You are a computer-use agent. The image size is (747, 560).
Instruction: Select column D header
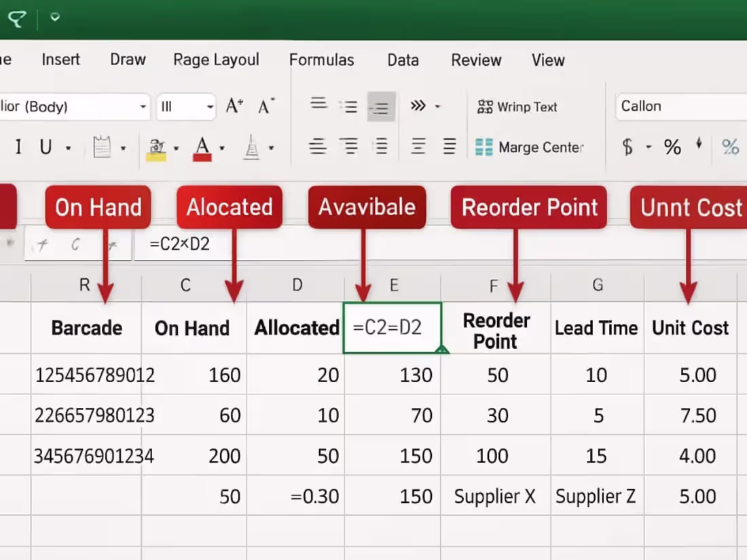pos(296,286)
